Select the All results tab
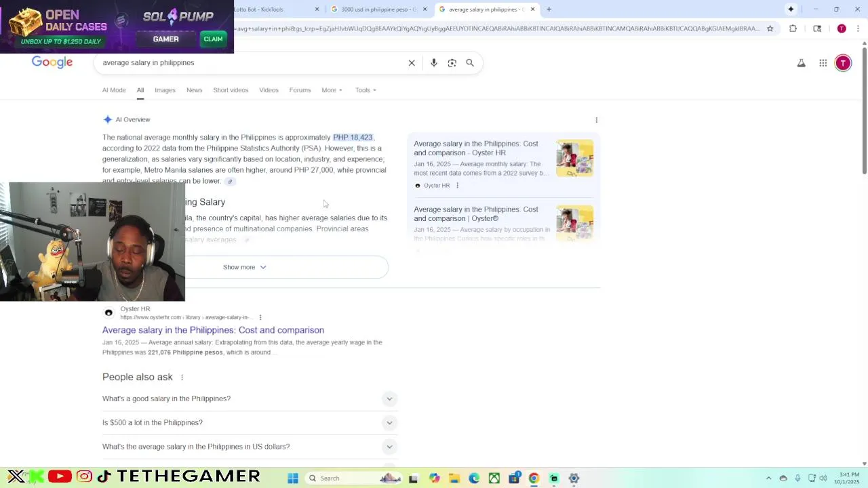 [140, 90]
